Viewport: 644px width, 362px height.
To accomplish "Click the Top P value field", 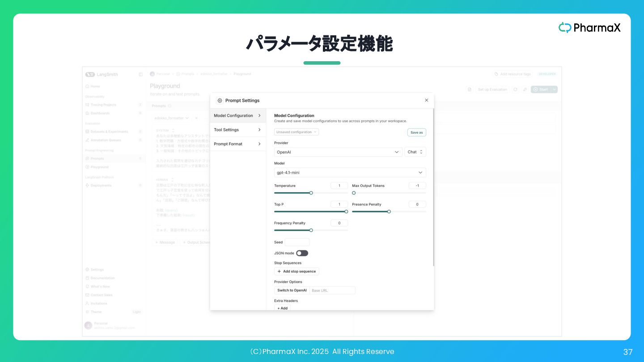I will [339, 204].
